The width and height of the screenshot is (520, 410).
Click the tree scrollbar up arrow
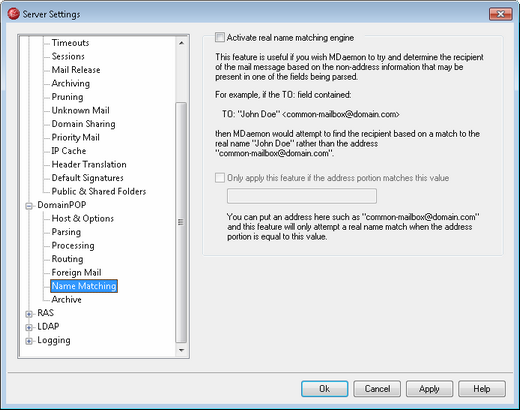coord(181,43)
